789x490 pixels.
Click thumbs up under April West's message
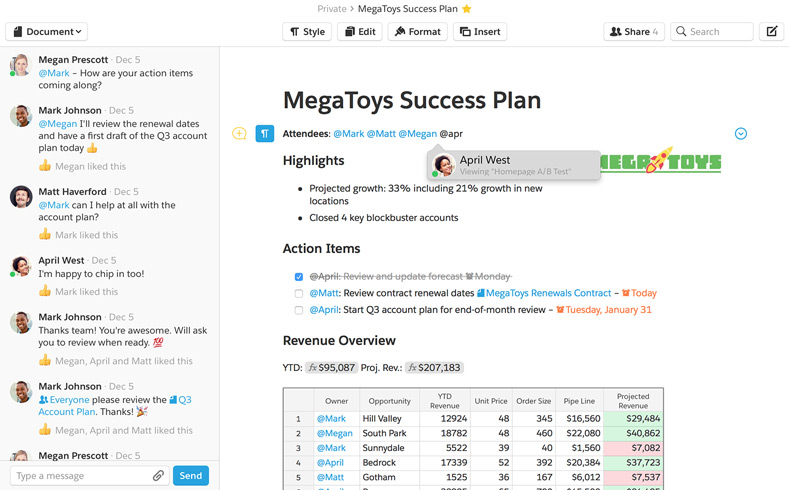tap(44, 292)
